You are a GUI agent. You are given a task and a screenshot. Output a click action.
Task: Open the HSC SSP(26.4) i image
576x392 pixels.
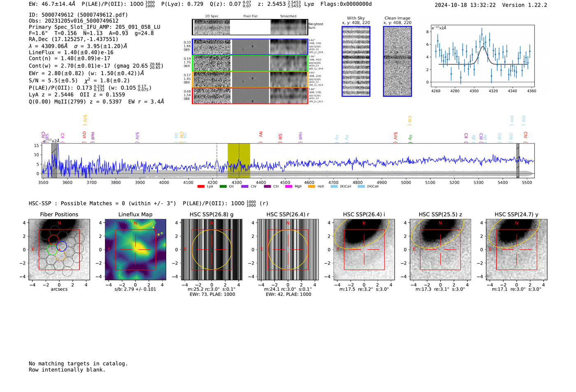[x=364, y=250]
